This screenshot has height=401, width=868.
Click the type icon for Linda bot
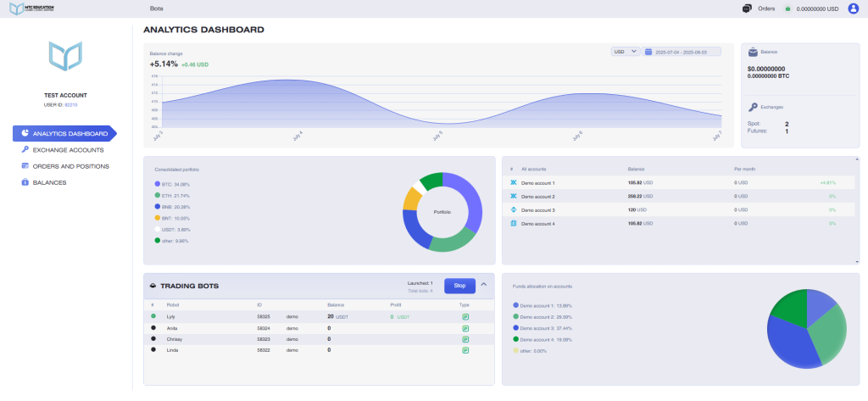[x=465, y=349]
